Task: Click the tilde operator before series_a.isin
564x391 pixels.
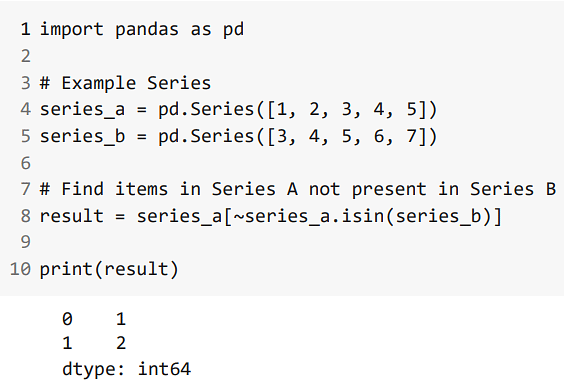Action: [239, 217]
